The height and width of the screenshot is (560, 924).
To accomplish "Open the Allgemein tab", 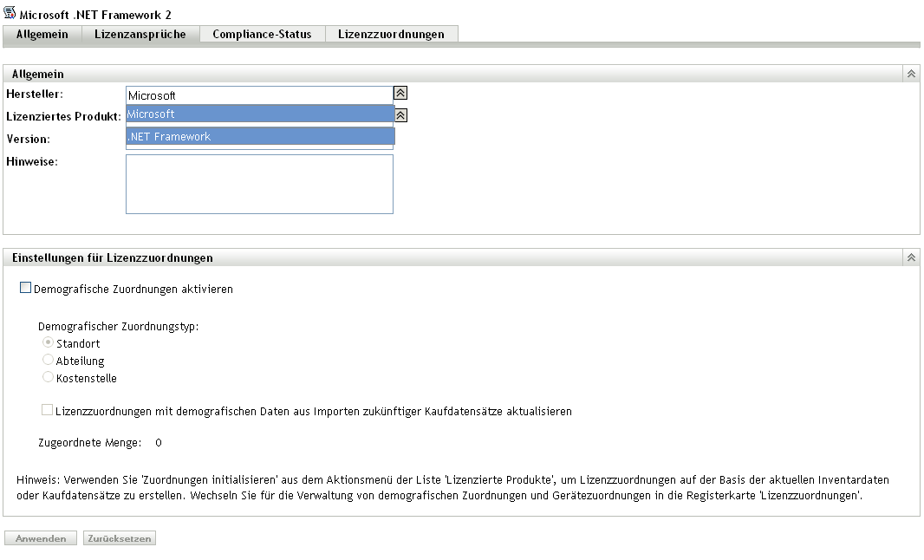I will [x=42, y=34].
